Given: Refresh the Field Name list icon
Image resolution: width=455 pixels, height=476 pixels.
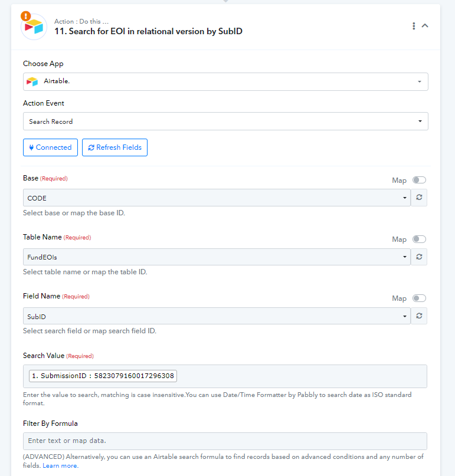Looking at the screenshot, I should point(419,316).
